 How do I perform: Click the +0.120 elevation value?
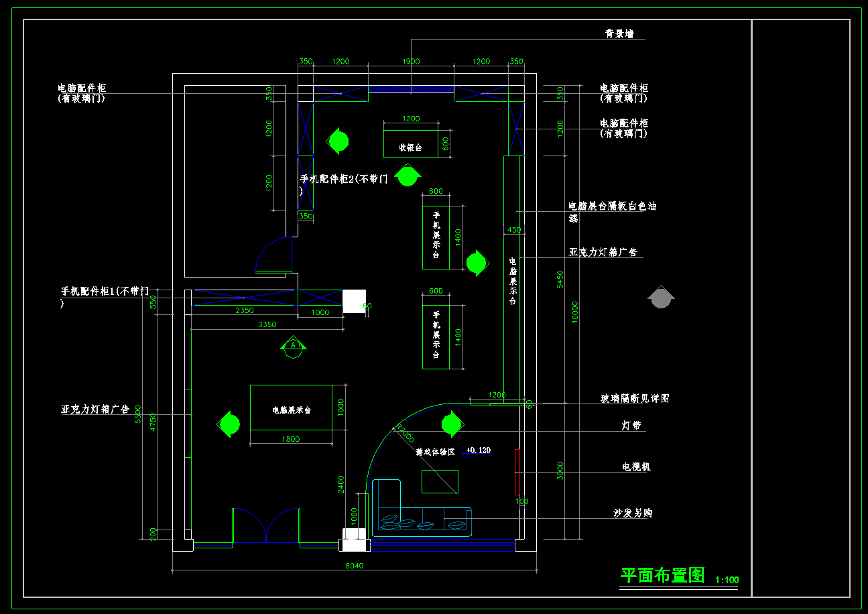pos(478,450)
